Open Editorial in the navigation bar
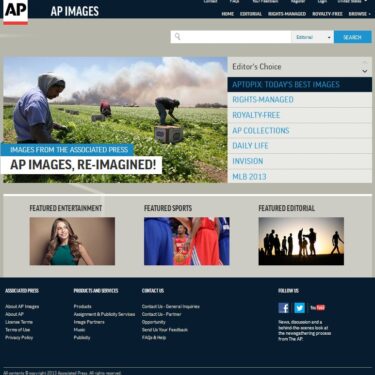The height and width of the screenshot is (375, 375). click(251, 14)
